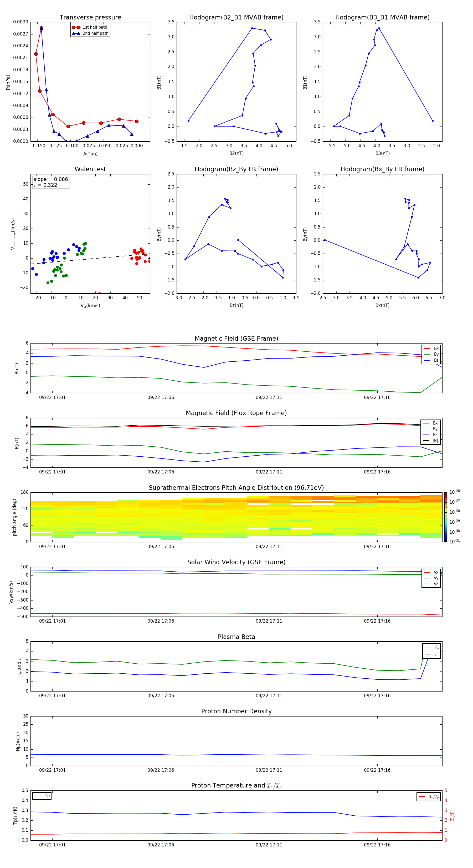This screenshot has height=868, width=473.
Task: Click the 'Hodogram(B3_B1 MVAB frame)' title
Action: [382, 18]
